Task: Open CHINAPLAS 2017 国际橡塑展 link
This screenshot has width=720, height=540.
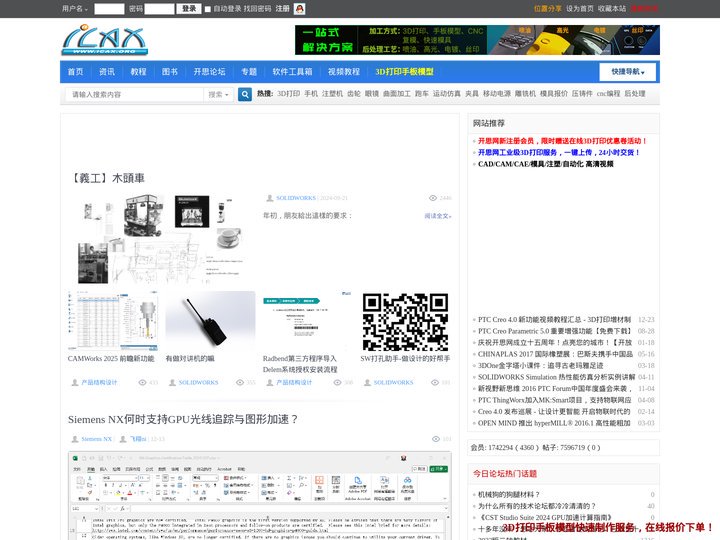Action: (555, 354)
